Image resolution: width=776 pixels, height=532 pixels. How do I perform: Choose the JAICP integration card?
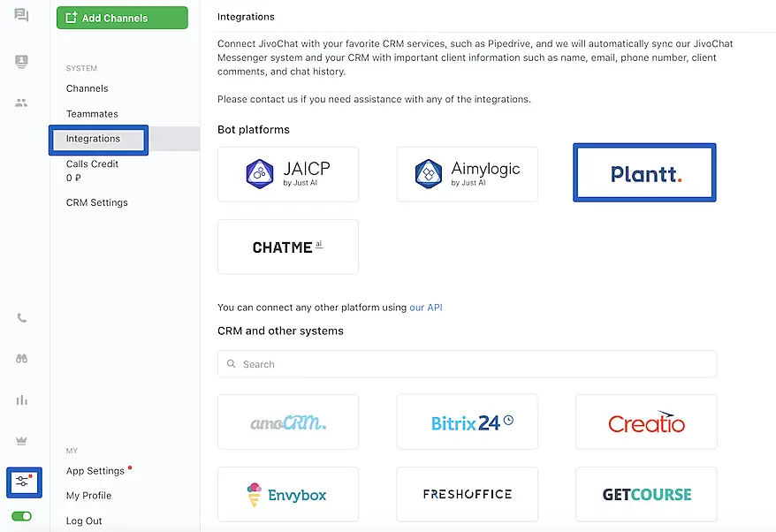pyautogui.click(x=288, y=174)
